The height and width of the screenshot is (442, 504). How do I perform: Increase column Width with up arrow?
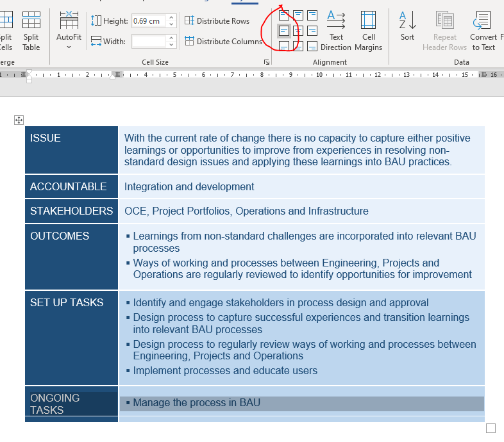coord(171,38)
